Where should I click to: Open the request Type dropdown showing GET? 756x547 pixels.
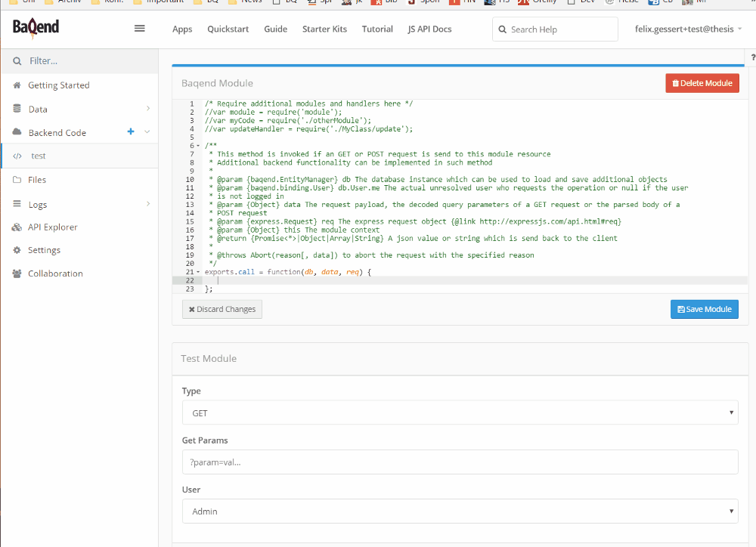(x=460, y=413)
